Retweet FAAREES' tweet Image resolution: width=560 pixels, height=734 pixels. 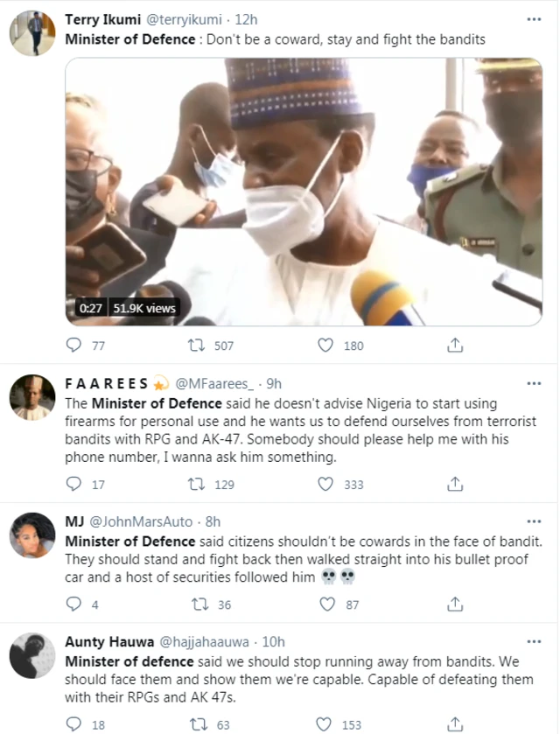coord(196,485)
